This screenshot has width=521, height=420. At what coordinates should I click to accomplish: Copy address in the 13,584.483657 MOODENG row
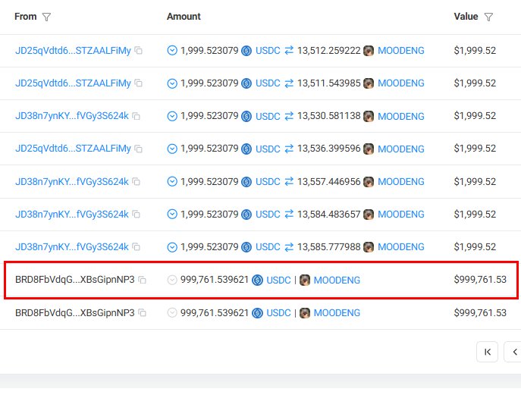click(x=137, y=214)
